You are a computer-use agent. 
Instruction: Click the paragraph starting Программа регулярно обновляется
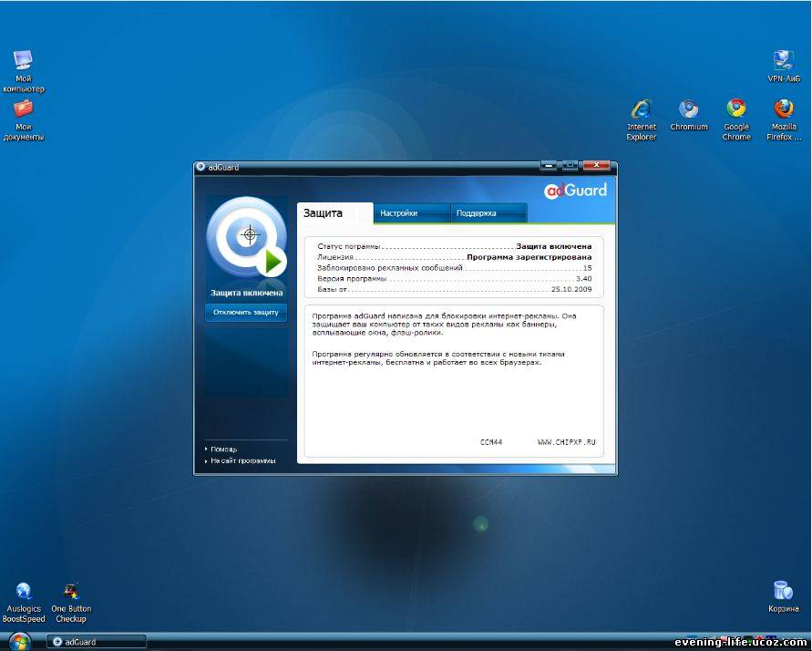(x=438, y=358)
